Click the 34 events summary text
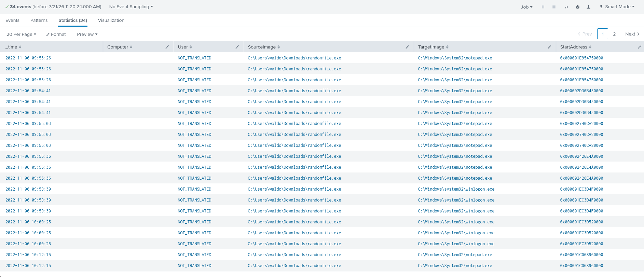The image size is (644, 277). [x=20, y=7]
